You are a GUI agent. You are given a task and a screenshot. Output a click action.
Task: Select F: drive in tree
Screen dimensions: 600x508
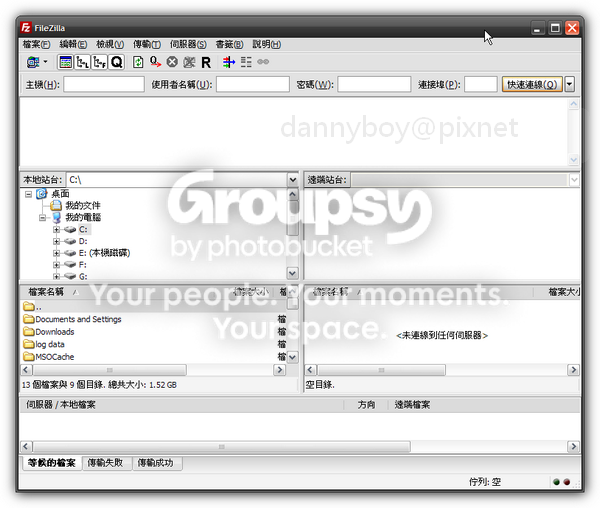pyautogui.click(x=82, y=265)
